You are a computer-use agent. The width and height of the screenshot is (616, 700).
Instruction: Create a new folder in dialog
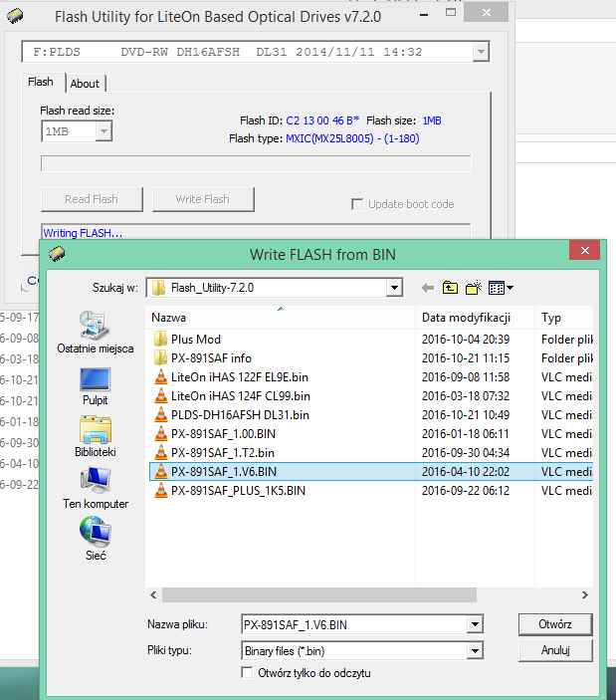pyautogui.click(x=474, y=288)
